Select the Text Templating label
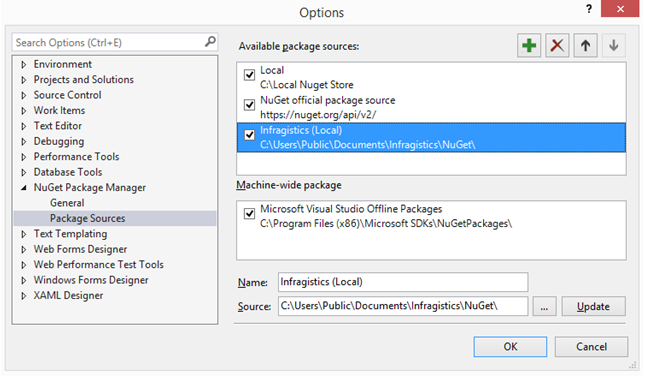The image size is (645, 376). (70, 234)
